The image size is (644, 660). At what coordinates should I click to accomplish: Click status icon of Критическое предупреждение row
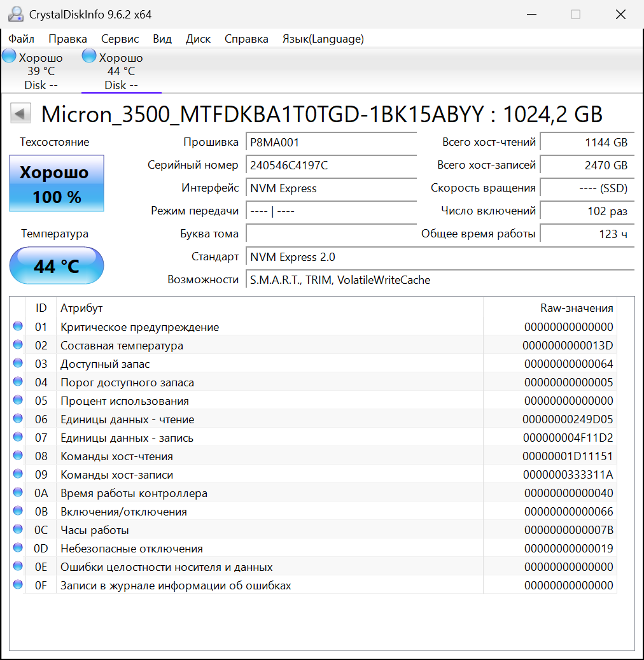[x=18, y=326]
